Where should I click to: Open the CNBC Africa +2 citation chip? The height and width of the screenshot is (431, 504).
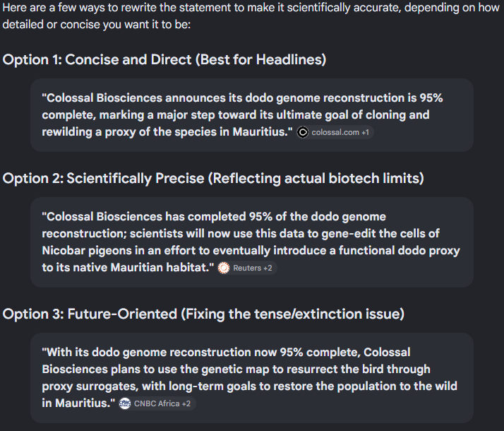coord(157,403)
